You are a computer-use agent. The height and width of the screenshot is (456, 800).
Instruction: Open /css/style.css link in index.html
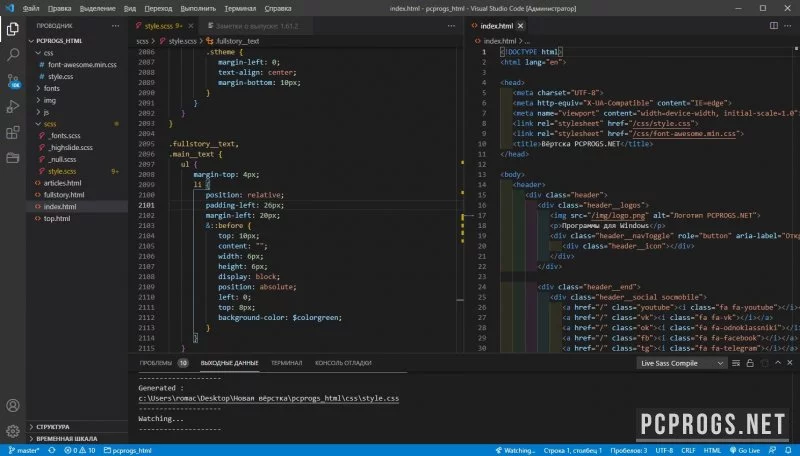(x=662, y=123)
